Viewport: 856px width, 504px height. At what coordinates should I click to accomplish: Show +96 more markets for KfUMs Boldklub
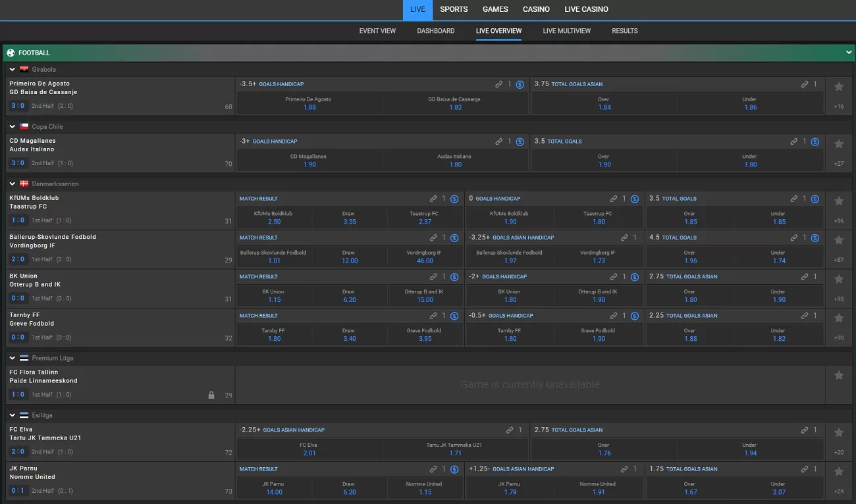[x=838, y=221]
